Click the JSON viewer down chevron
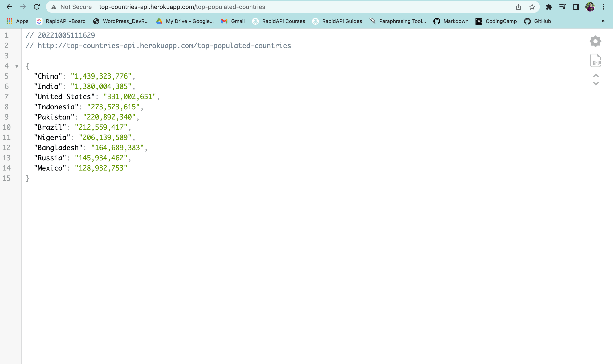The height and width of the screenshot is (364, 613). (596, 84)
